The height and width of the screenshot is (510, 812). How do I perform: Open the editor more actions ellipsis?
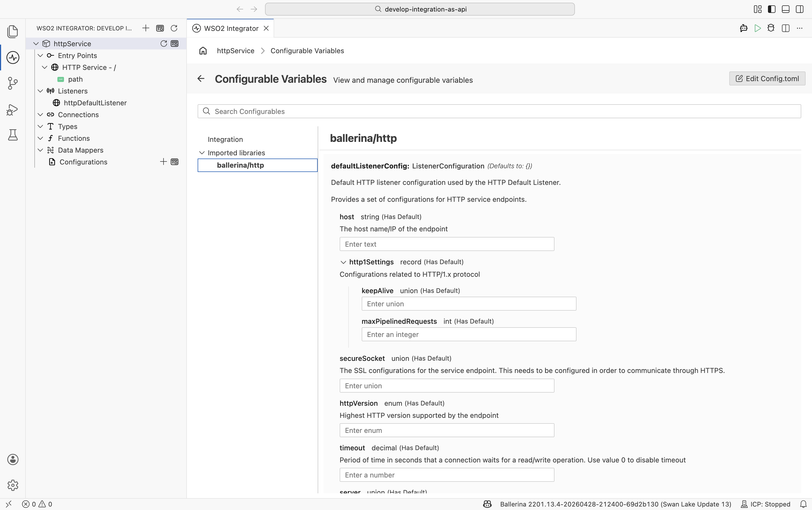tap(800, 28)
